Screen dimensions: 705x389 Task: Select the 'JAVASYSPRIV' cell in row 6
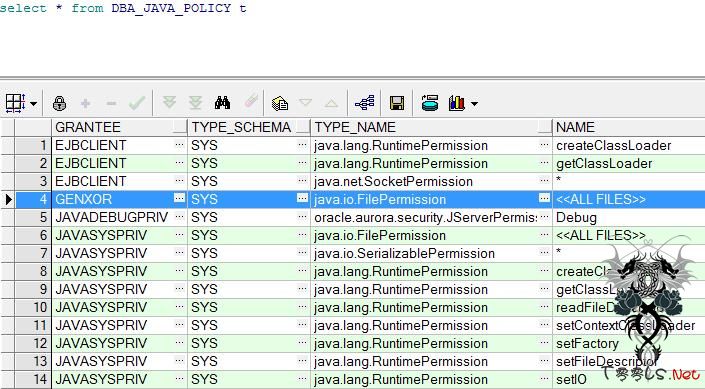119,235
